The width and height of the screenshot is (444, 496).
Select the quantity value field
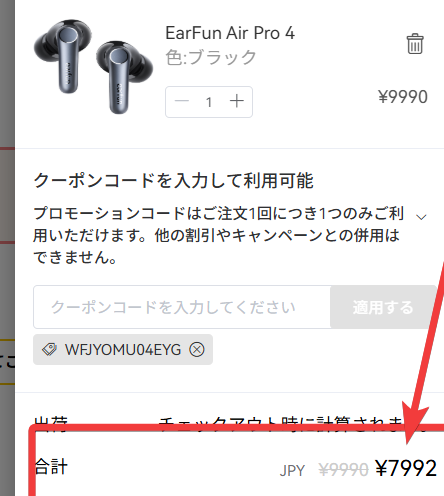pyautogui.click(x=209, y=102)
